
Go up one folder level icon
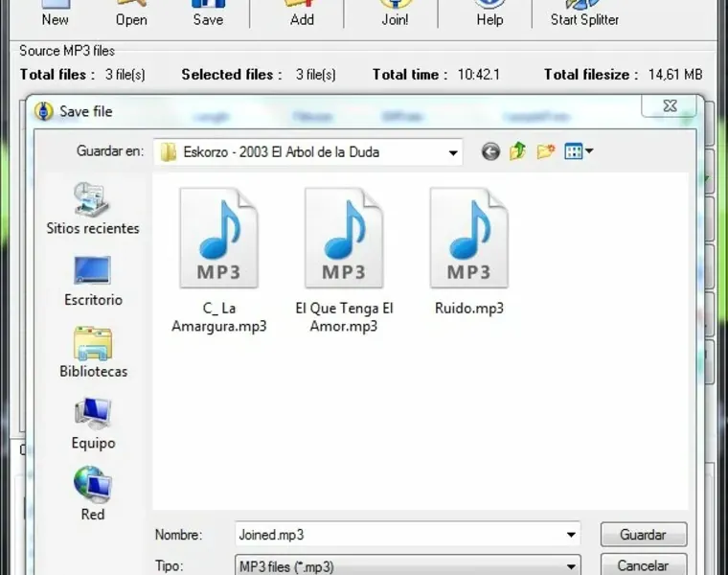pyautogui.click(x=517, y=151)
